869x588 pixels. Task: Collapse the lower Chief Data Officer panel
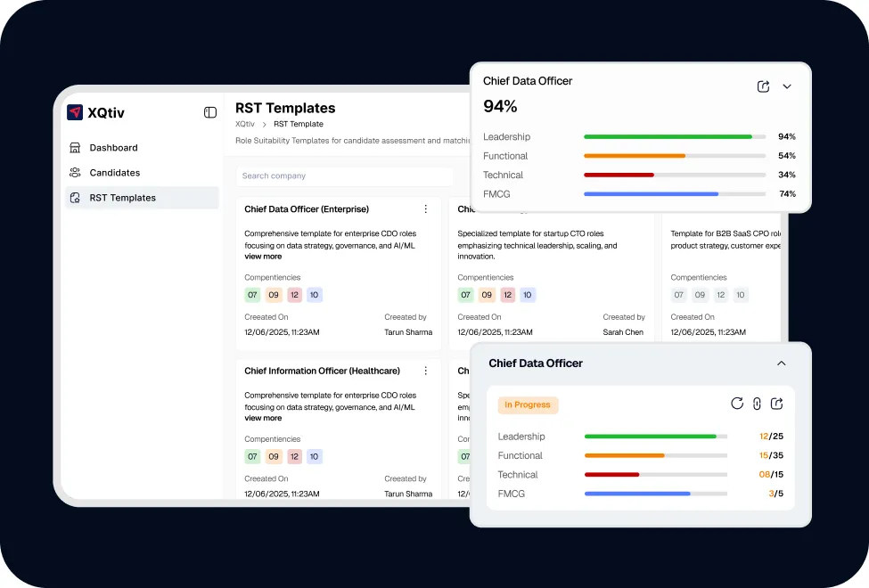782,363
